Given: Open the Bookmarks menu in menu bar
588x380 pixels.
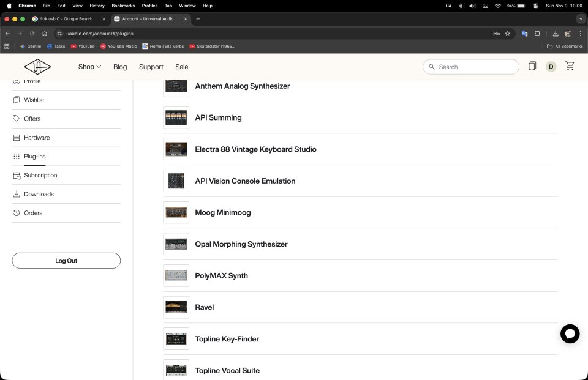Looking at the screenshot, I should (123, 6).
